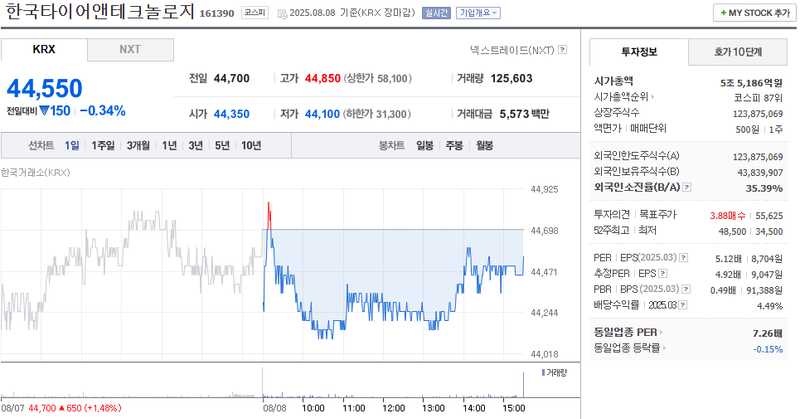800x419 pixels.
Task: Click the MY STOCK 추가 button
Action: (x=755, y=13)
